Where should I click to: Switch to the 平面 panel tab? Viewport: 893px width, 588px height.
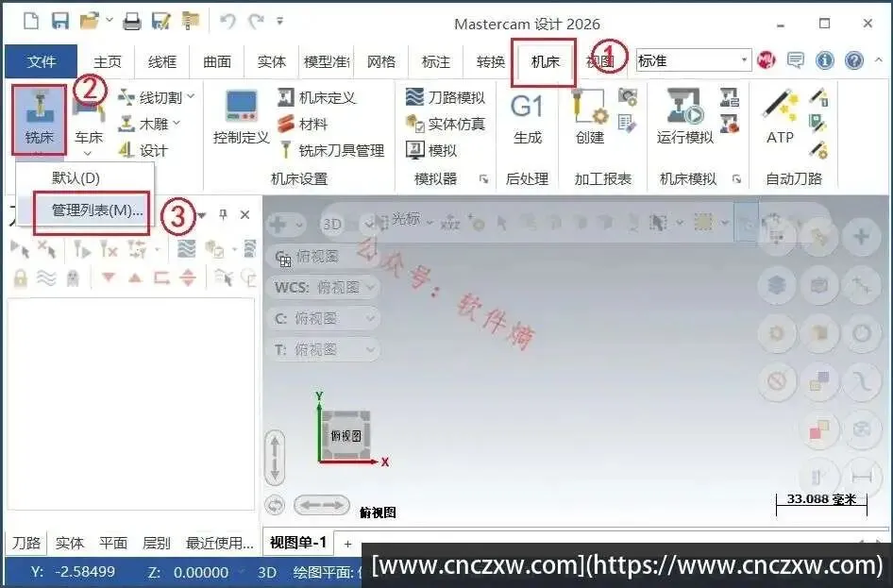click(x=112, y=543)
